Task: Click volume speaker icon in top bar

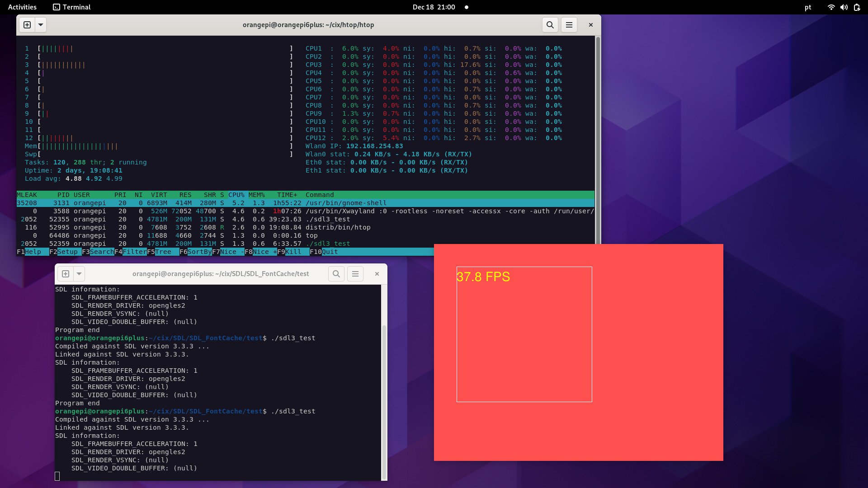Action: pyautogui.click(x=844, y=7)
